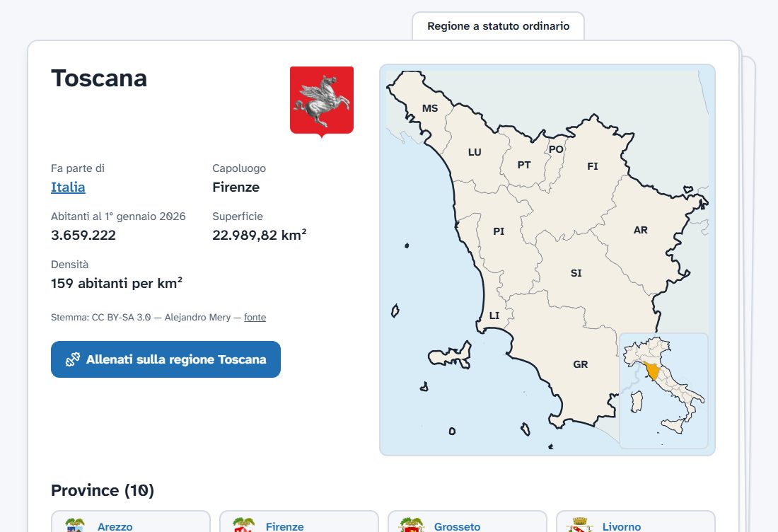Click the population value 3.659.222
The image size is (778, 532).
click(83, 236)
